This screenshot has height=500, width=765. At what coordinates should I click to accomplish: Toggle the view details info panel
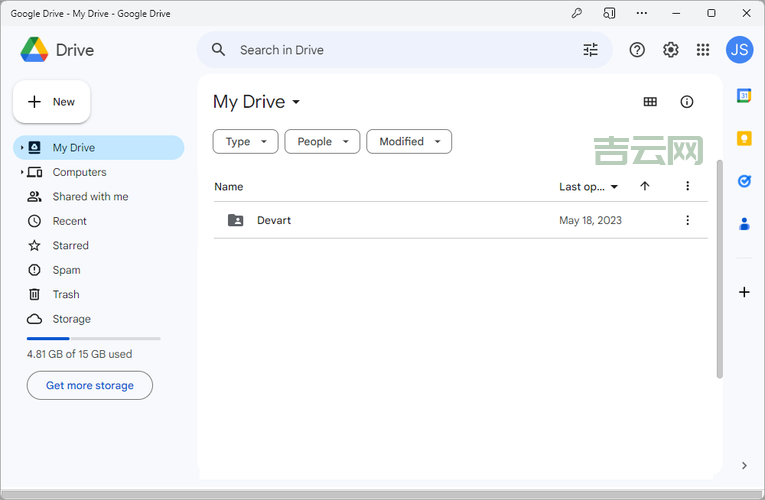click(687, 102)
